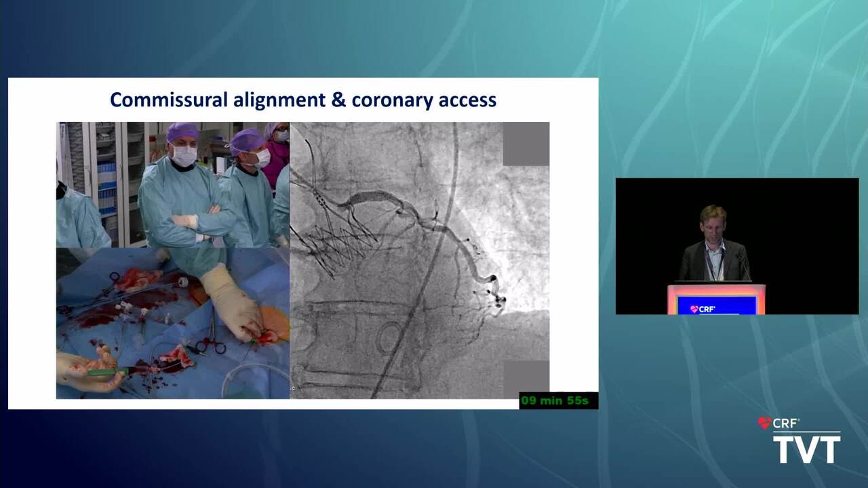
Task: Click the slide title 'Commissural alignment & coronary access'
Action: (x=303, y=100)
